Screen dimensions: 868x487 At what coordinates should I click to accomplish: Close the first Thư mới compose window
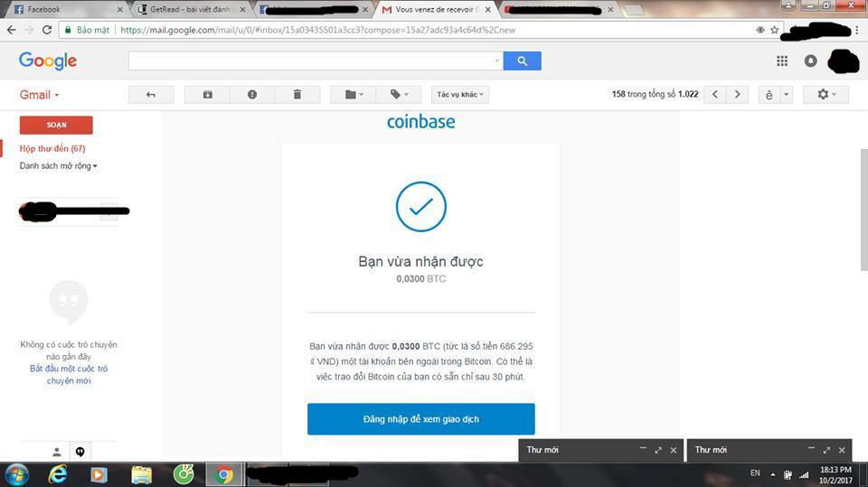pyautogui.click(x=673, y=450)
